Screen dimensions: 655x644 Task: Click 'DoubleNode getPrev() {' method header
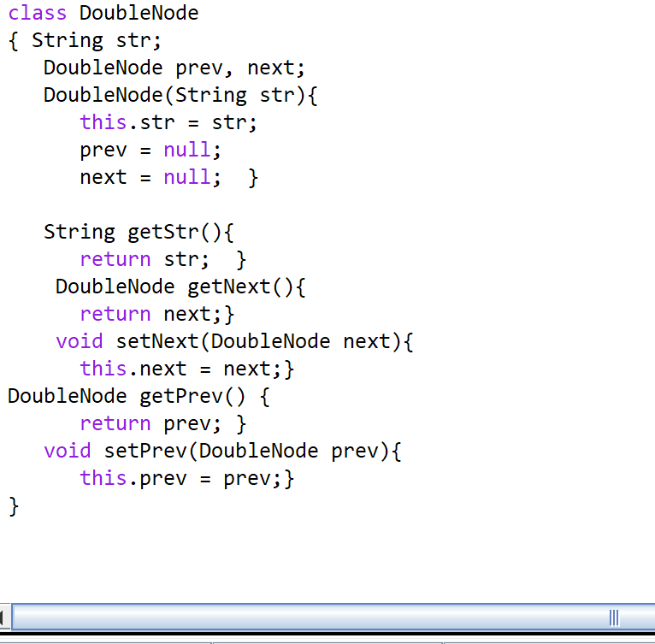click(x=139, y=397)
